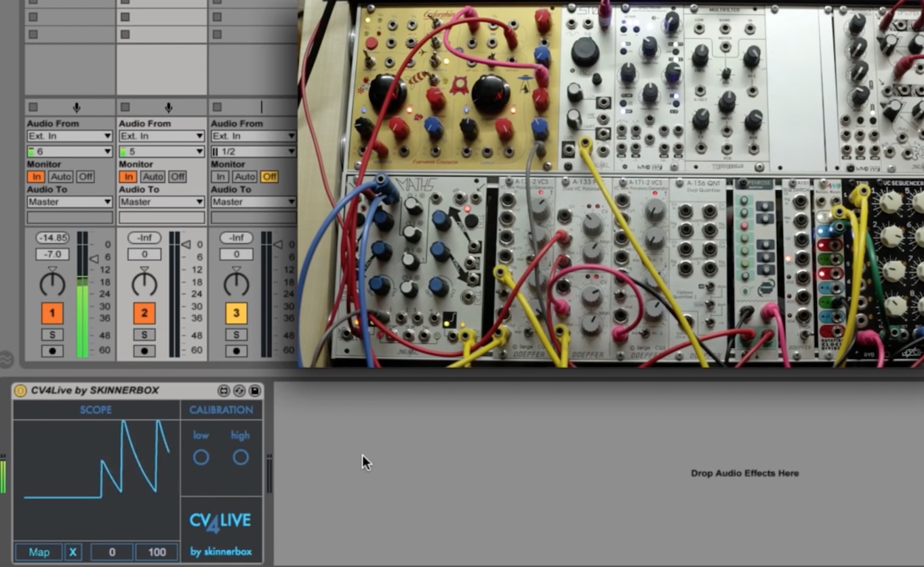The height and width of the screenshot is (567, 924).
Task: Solo track 2
Action: click(x=144, y=334)
